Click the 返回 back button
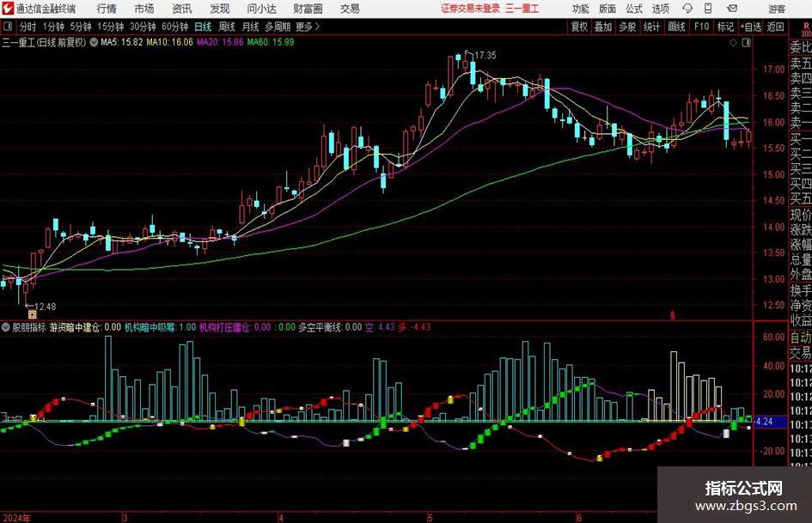The image size is (812, 523). click(775, 27)
